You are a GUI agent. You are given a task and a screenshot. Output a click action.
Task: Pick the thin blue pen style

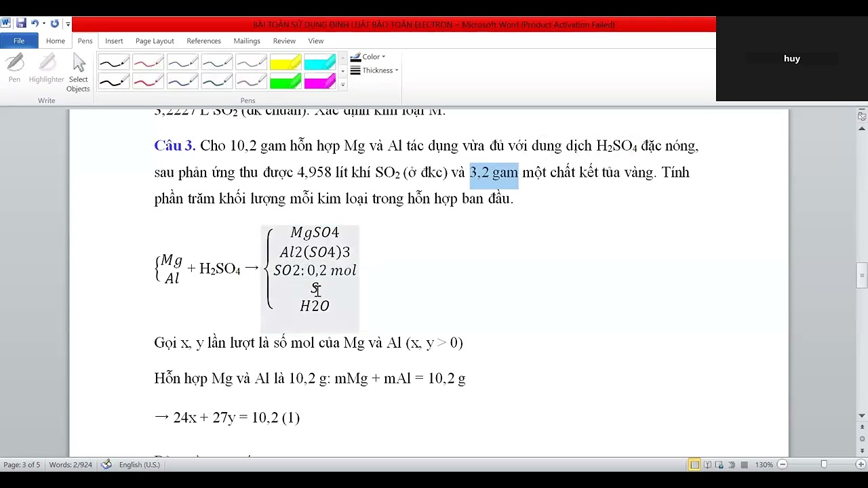click(182, 63)
